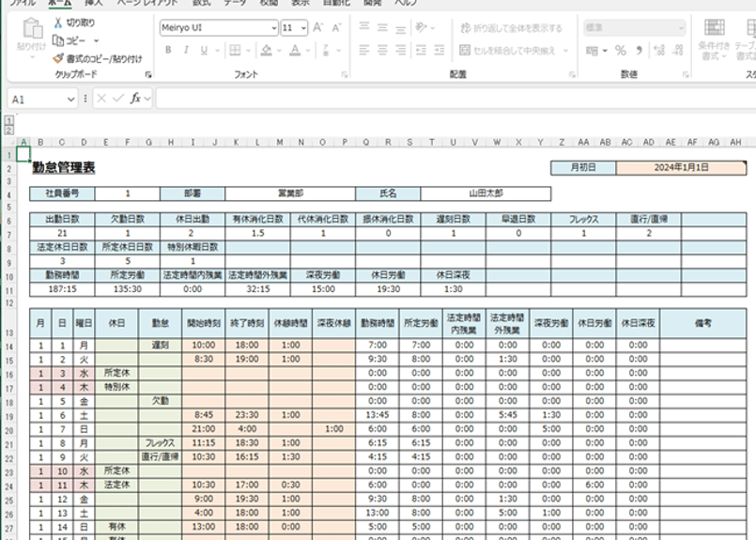Open the Name Box dropdown next to A1
This screenshot has width=756, height=540.
(x=71, y=99)
